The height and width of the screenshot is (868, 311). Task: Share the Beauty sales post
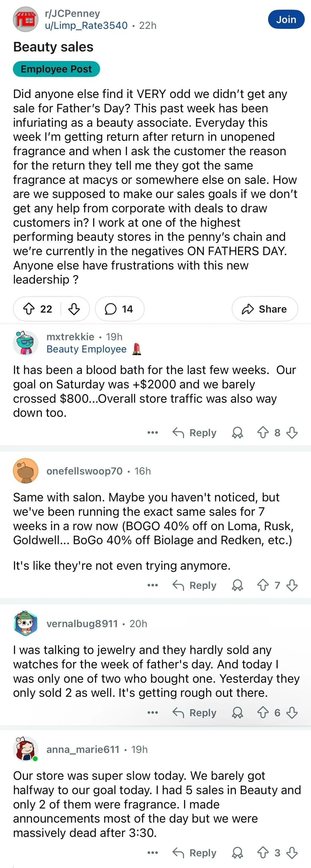click(x=265, y=309)
